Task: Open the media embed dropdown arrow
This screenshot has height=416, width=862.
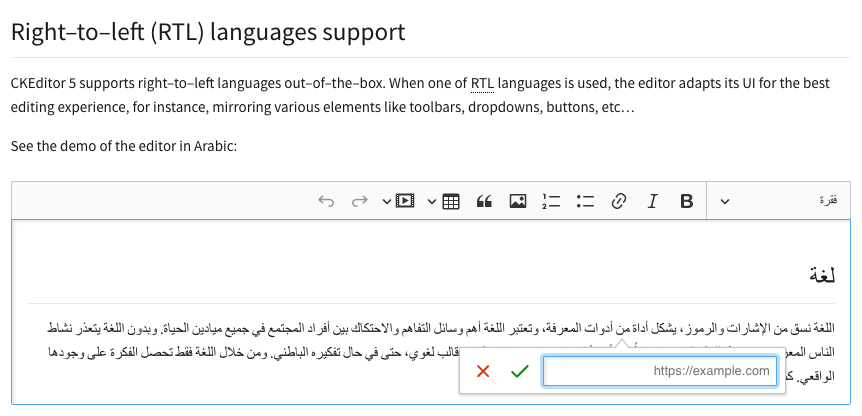Action: coord(387,202)
